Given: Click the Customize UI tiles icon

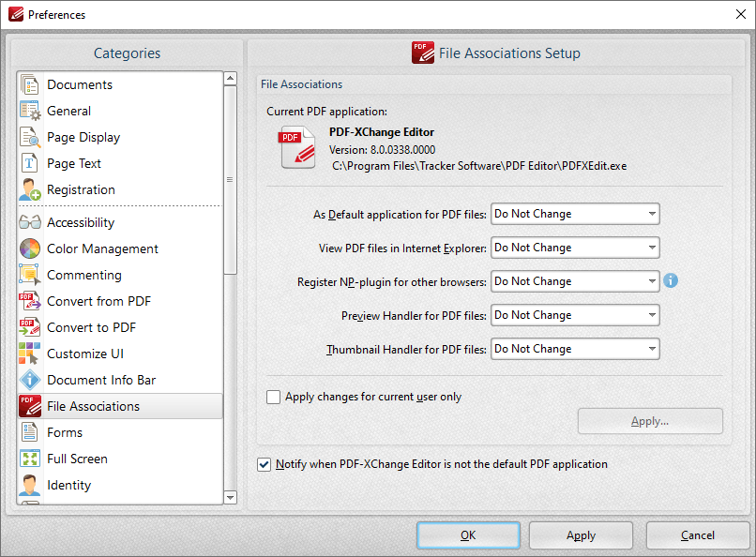Looking at the screenshot, I should [30, 354].
